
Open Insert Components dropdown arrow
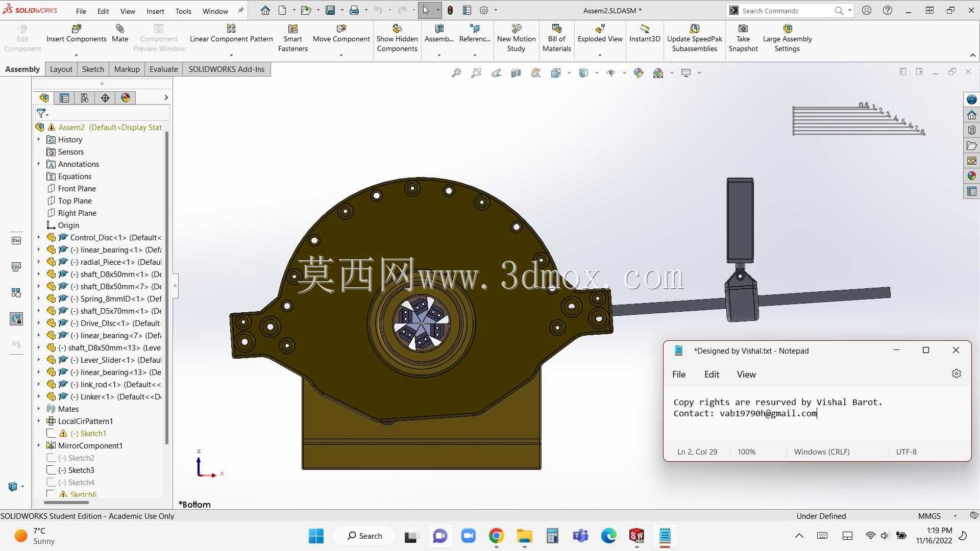click(x=76, y=55)
